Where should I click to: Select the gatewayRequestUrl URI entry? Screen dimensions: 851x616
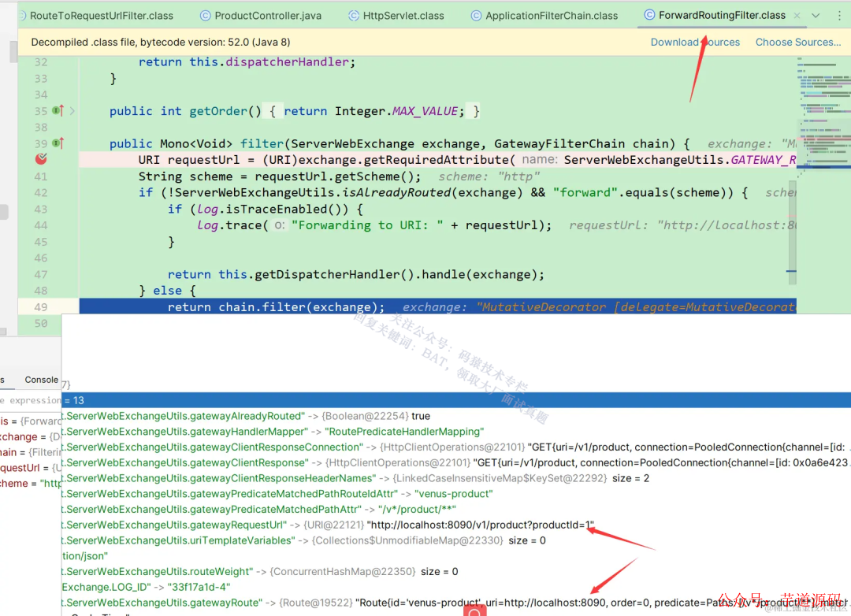327,525
